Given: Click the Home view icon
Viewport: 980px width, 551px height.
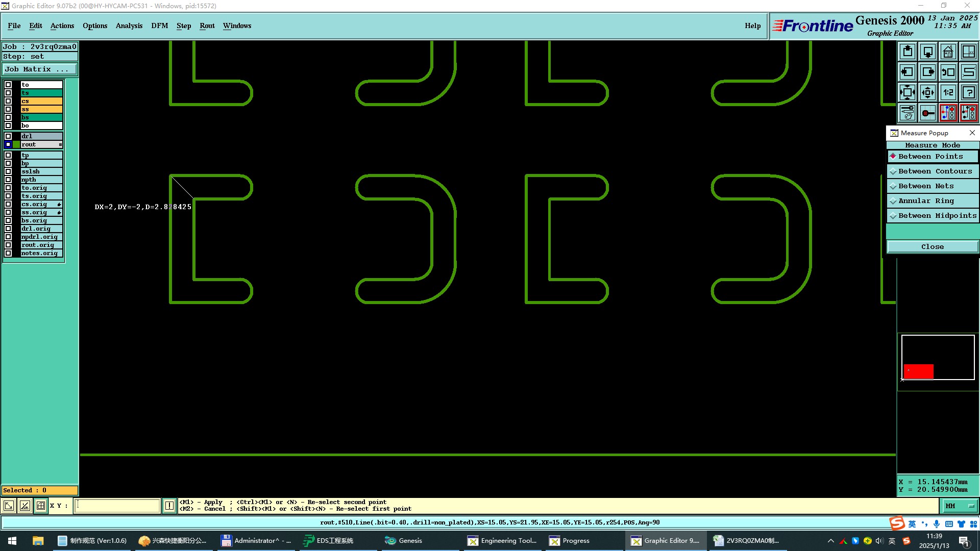Looking at the screenshot, I should pyautogui.click(x=948, y=52).
